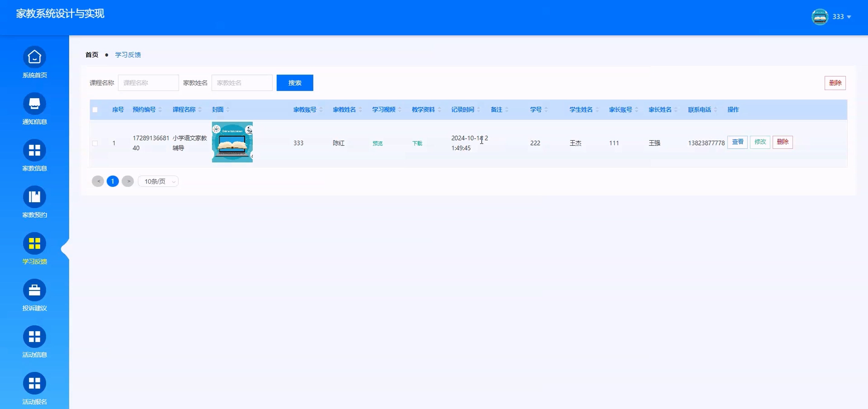The height and width of the screenshot is (409, 868).
Task: Open the 通知信息 sidebar icon
Action: [35, 104]
